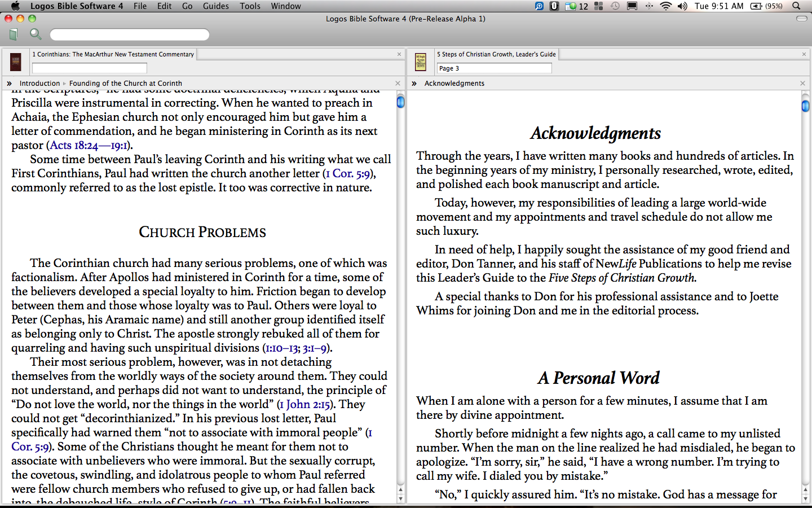Close the 1 Corinthians commentary tab

coord(399,54)
